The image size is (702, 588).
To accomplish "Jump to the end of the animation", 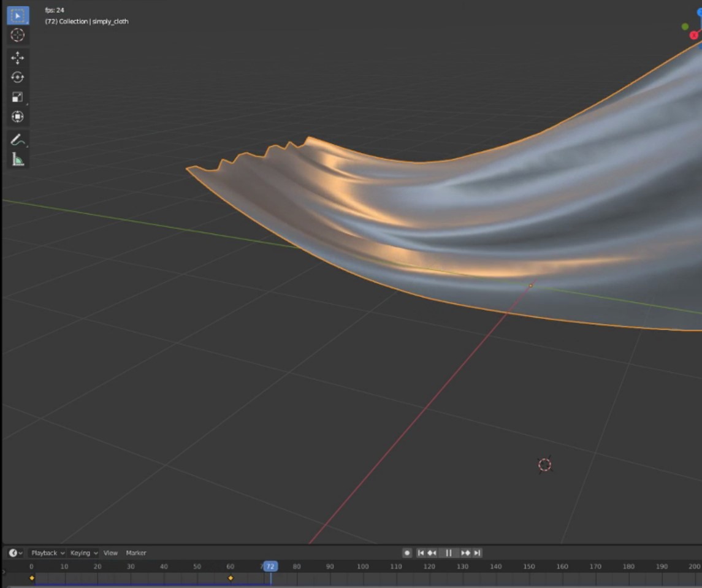I will 477,552.
